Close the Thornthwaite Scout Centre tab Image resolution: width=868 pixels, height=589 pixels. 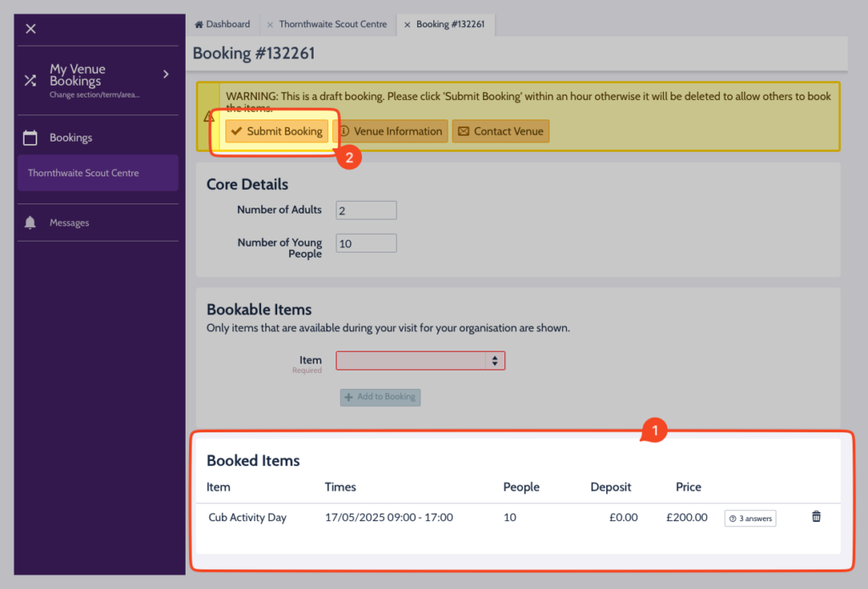(270, 25)
